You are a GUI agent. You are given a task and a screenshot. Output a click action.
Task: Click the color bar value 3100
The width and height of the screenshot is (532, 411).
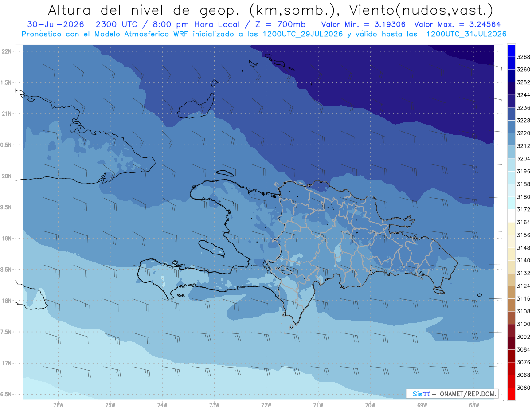[x=524, y=324]
